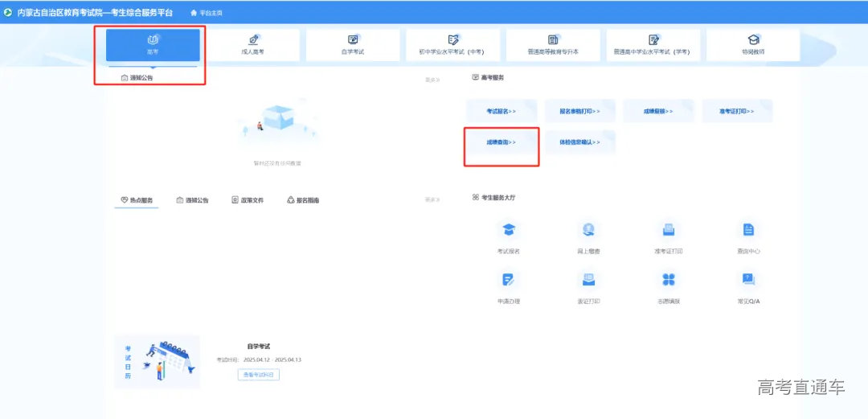
Task: Open the 成人高考 category tab
Action: tap(253, 45)
